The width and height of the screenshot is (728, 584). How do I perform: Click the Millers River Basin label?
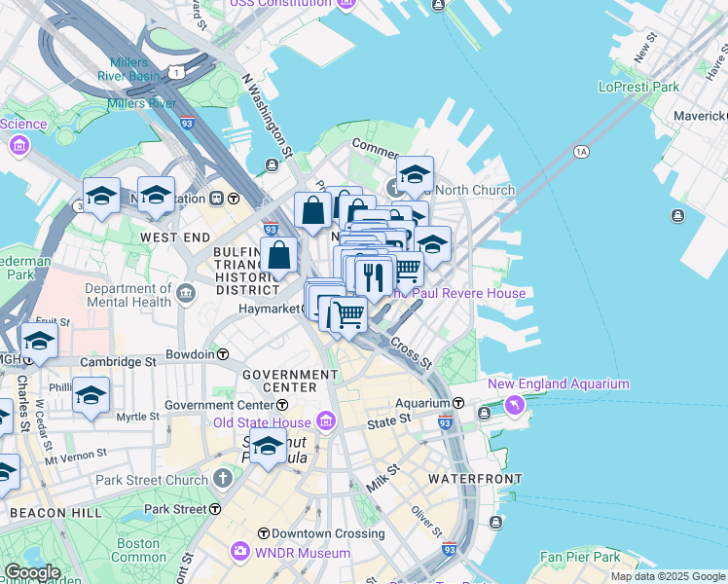(x=129, y=69)
